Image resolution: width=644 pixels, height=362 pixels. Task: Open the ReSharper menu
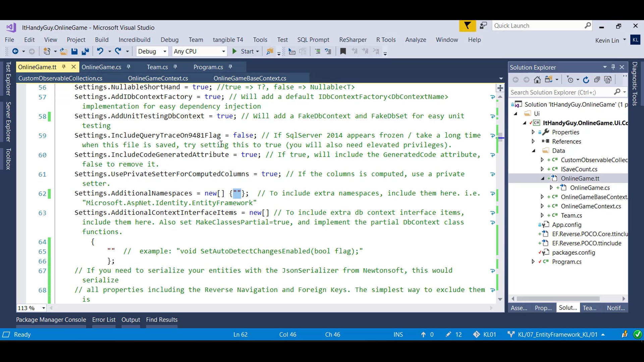pyautogui.click(x=353, y=40)
